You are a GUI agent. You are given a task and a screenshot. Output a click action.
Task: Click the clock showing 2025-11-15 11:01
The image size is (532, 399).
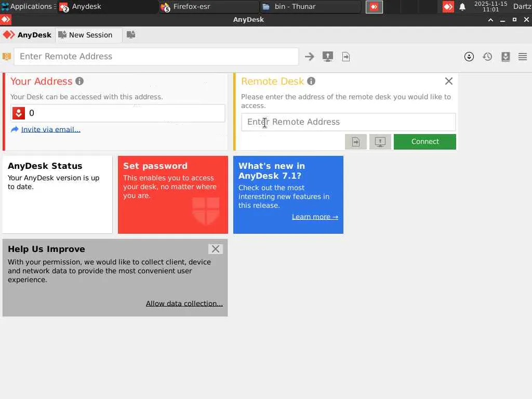click(x=490, y=6)
